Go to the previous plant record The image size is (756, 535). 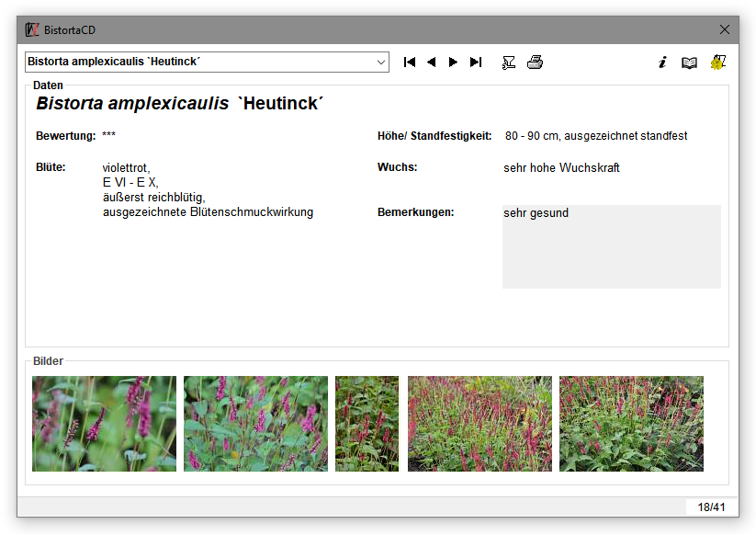[431, 63]
